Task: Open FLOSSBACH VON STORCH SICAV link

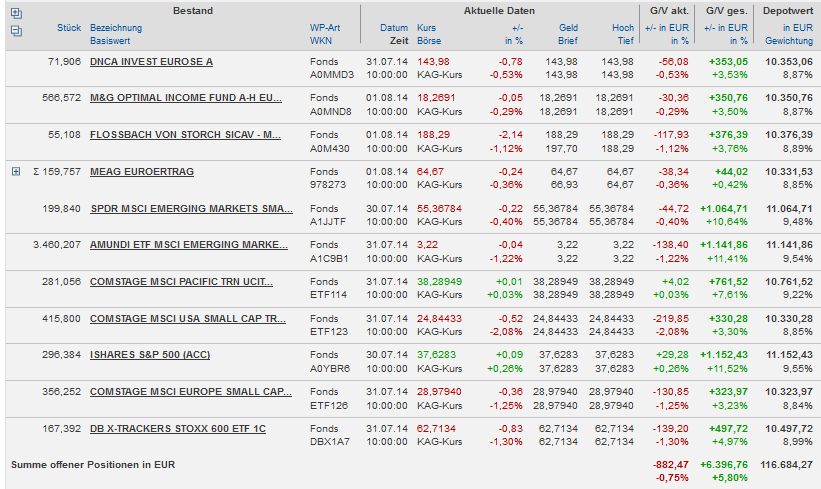Action: pos(185,134)
